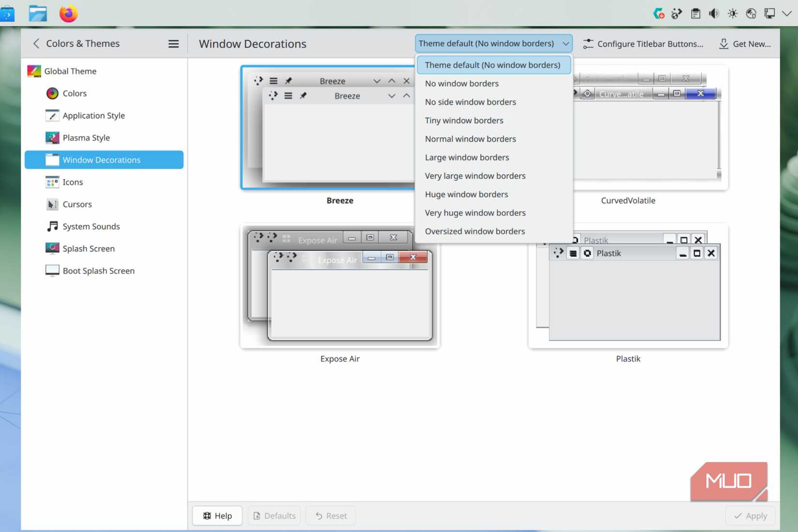Click the Apply button
Viewport: 798px width, 532px height.
pos(750,516)
